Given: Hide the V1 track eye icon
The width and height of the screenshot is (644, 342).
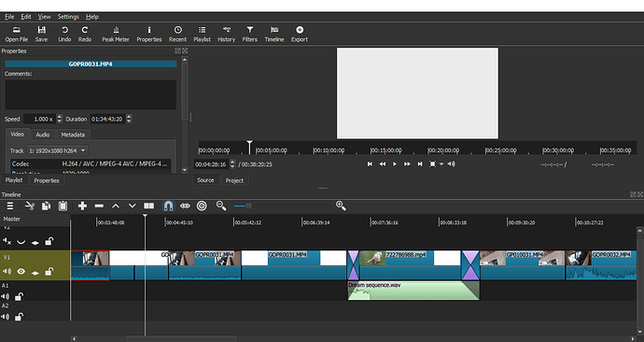Looking at the screenshot, I should 21,271.
